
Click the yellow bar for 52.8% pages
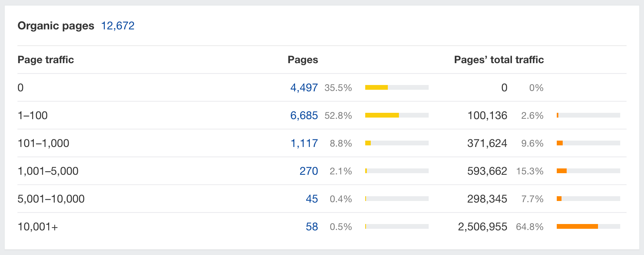[x=382, y=115]
